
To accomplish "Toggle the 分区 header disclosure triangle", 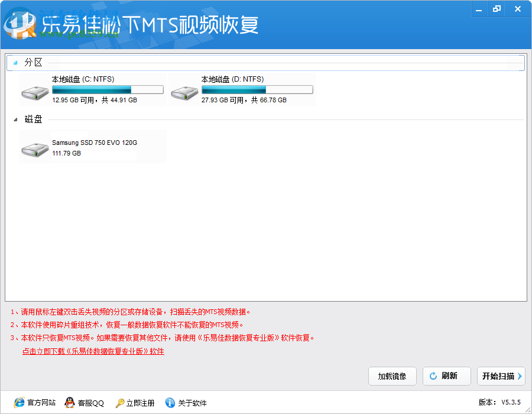I will point(15,62).
